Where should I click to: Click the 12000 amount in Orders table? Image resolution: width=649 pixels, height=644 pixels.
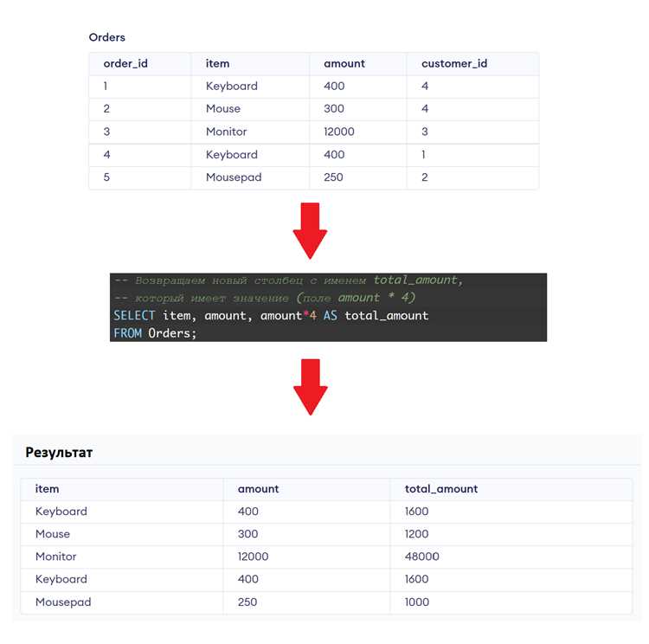338,132
